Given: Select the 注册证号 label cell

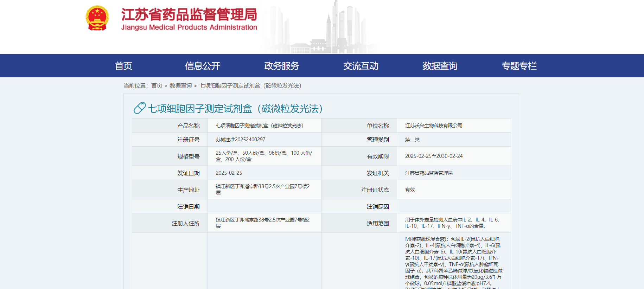Looking at the screenshot, I should pyautogui.click(x=170, y=140).
